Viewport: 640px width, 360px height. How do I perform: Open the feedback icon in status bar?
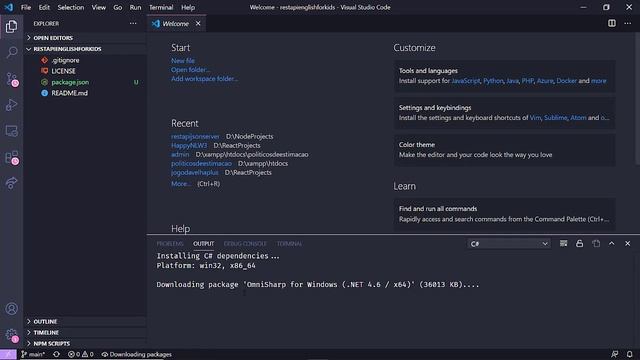(614, 354)
